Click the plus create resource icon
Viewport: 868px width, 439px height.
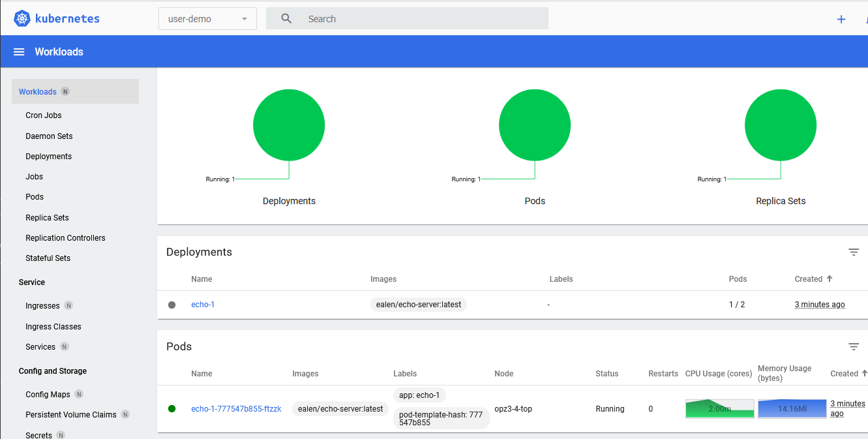(841, 19)
